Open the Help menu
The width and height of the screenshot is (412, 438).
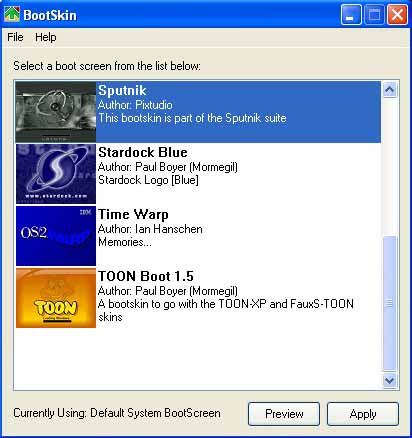[46, 37]
